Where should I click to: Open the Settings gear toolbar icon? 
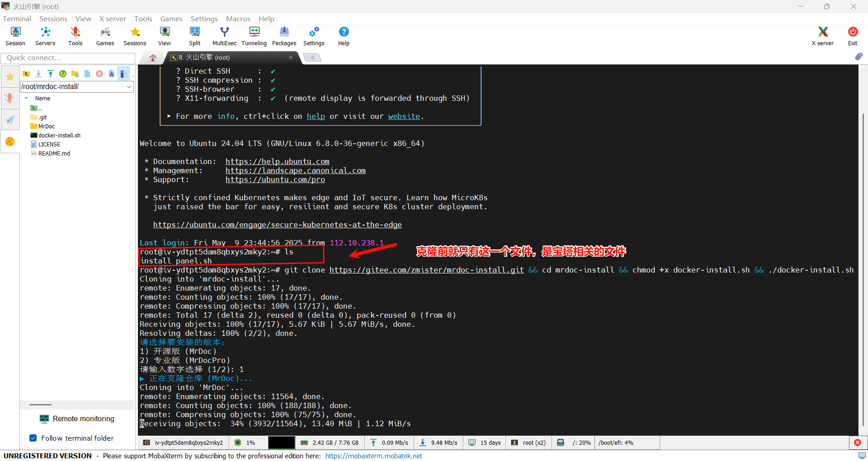click(x=314, y=36)
